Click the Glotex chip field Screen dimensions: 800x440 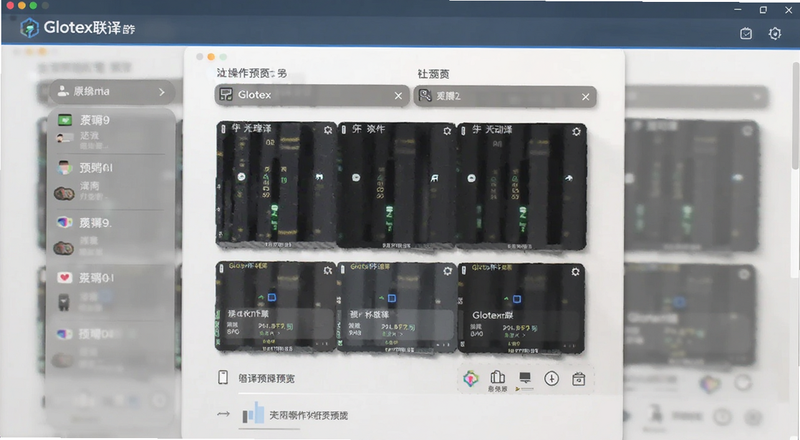pos(312,95)
